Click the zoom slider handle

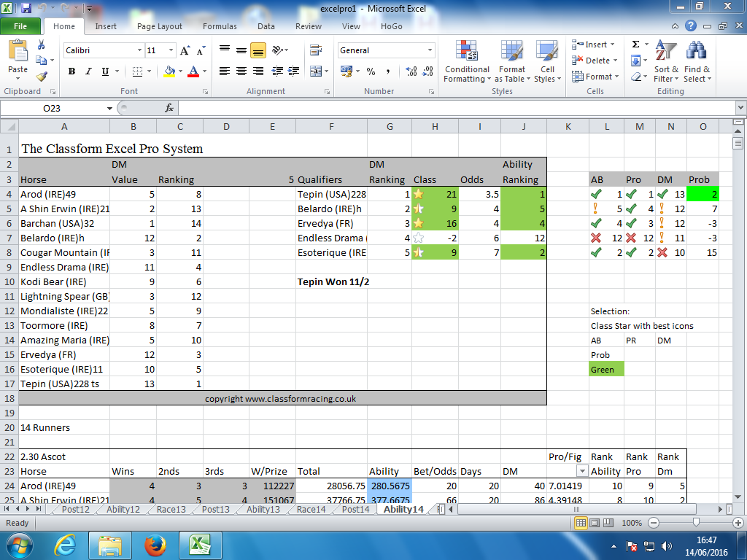click(x=697, y=523)
